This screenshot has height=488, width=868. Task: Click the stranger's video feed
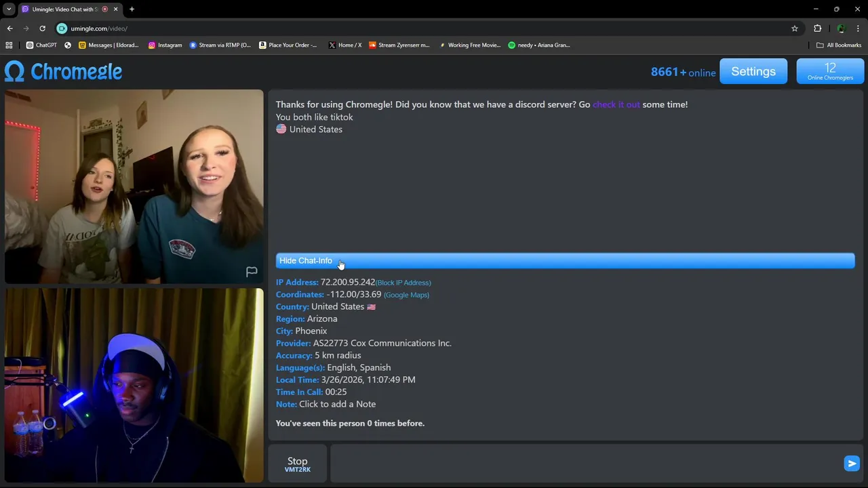tap(134, 186)
